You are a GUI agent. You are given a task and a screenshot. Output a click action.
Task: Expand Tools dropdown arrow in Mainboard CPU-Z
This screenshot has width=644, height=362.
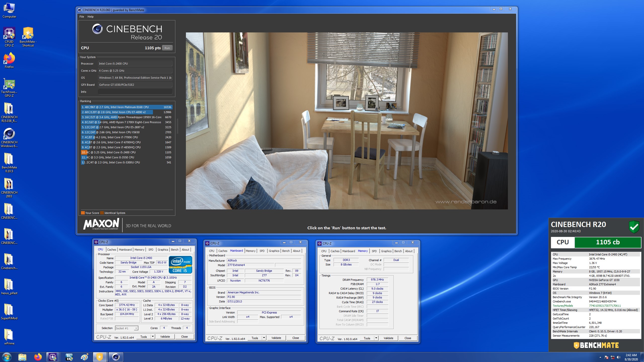[x=264, y=338]
